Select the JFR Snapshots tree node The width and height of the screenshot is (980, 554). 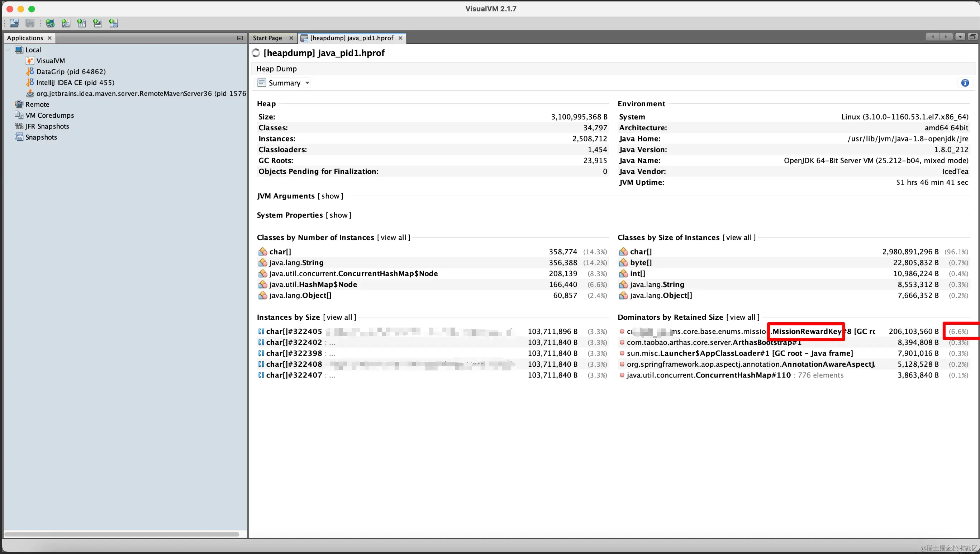pos(47,126)
